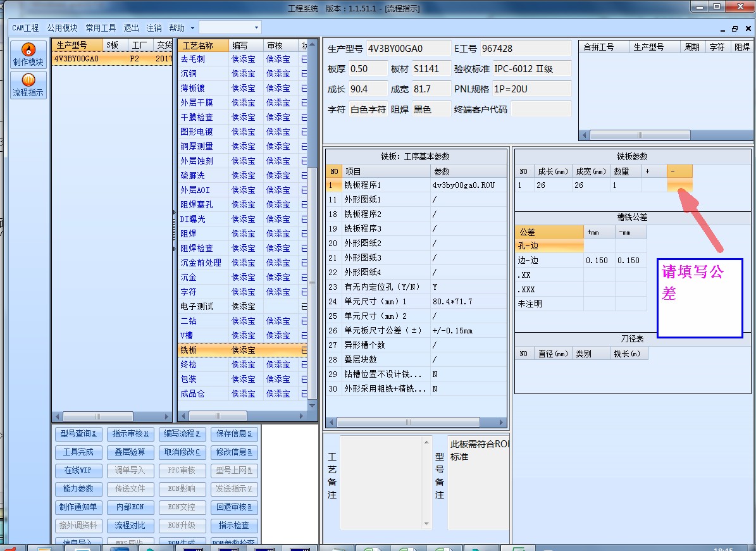Click the 未注明 tolerance row
The height and width of the screenshot is (551, 756).
click(x=581, y=304)
